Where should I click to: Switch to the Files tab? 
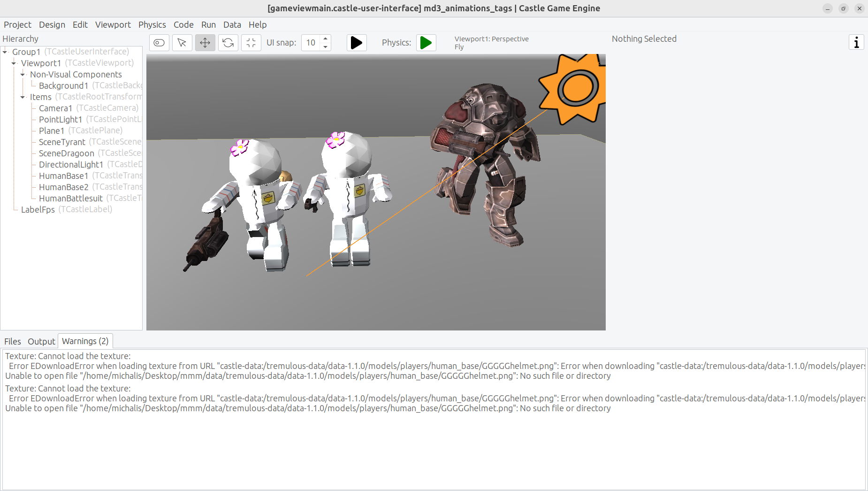[x=13, y=341]
